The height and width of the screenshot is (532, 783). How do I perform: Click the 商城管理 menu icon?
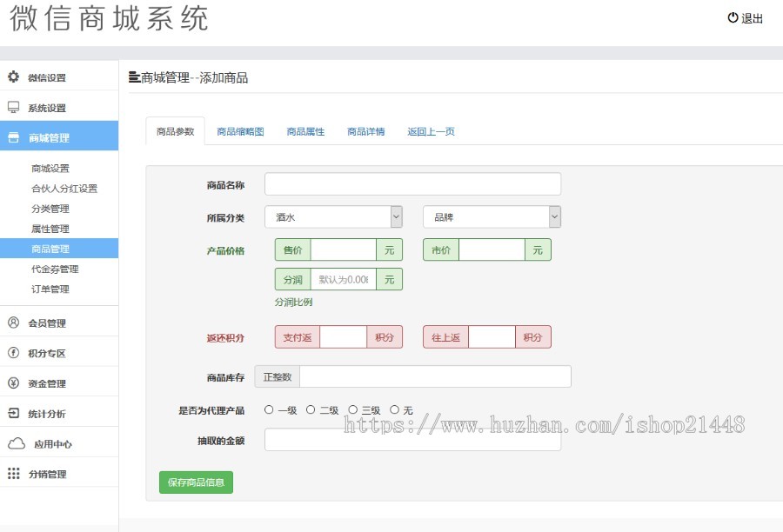point(12,136)
